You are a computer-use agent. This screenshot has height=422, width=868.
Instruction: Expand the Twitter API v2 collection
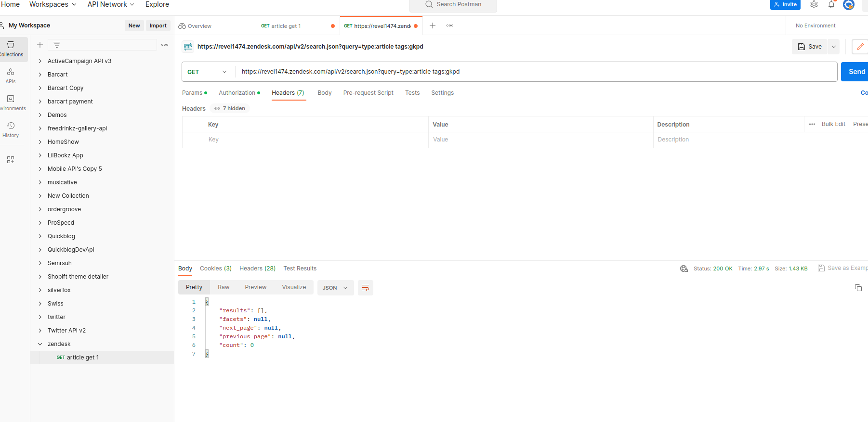pos(40,331)
